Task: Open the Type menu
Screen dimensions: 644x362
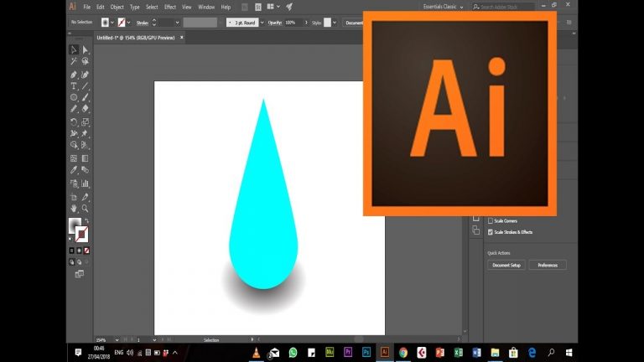Action: (x=135, y=7)
